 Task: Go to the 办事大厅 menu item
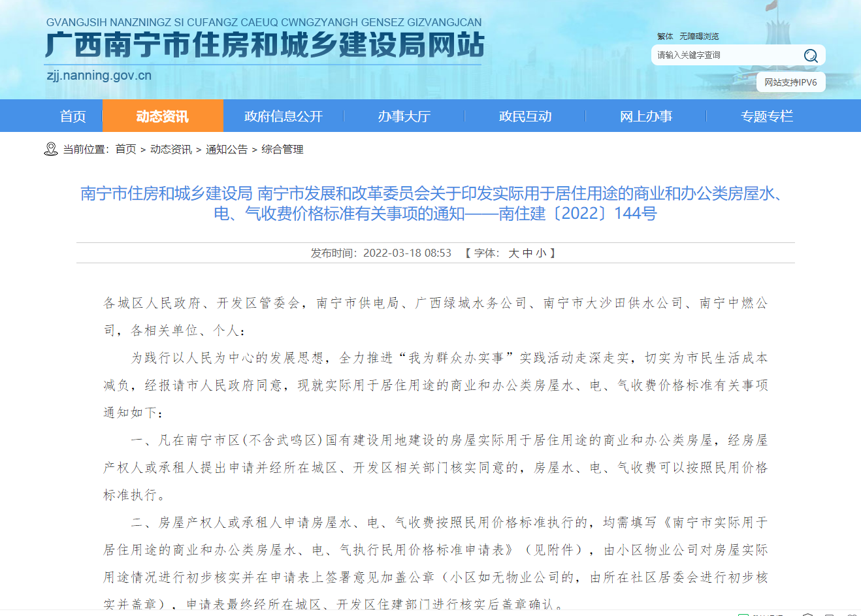(404, 116)
